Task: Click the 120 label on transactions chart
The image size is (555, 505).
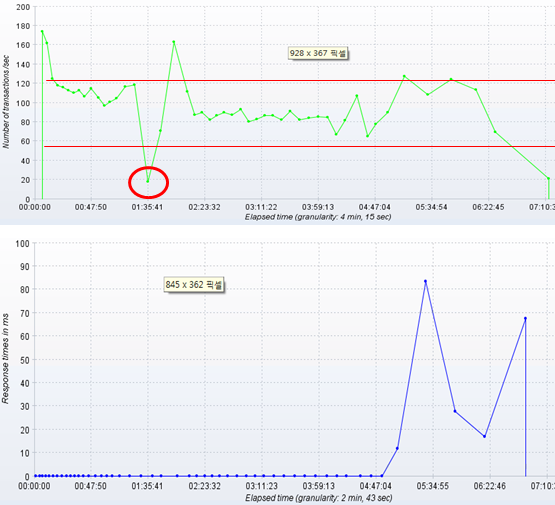Action: tap(23, 84)
